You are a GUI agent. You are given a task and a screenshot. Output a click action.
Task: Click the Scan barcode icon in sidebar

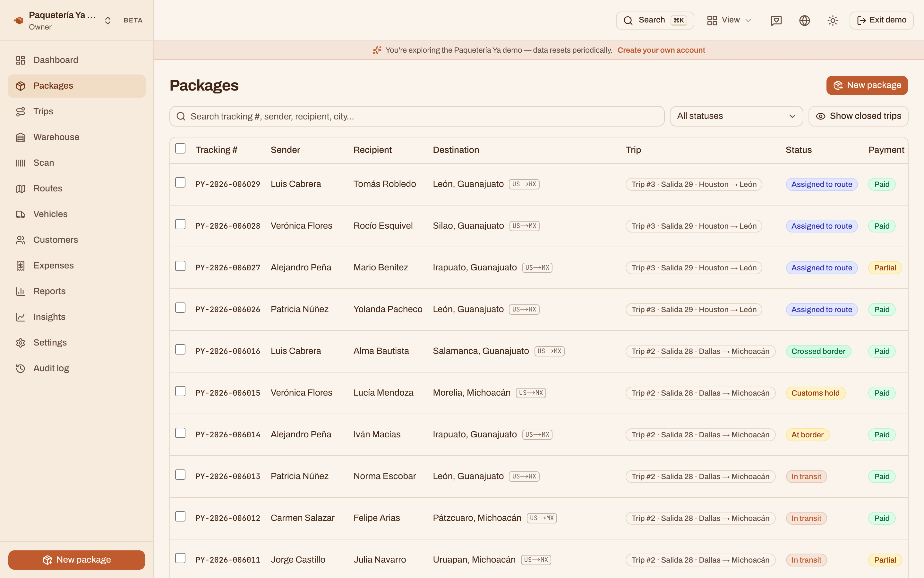21,163
